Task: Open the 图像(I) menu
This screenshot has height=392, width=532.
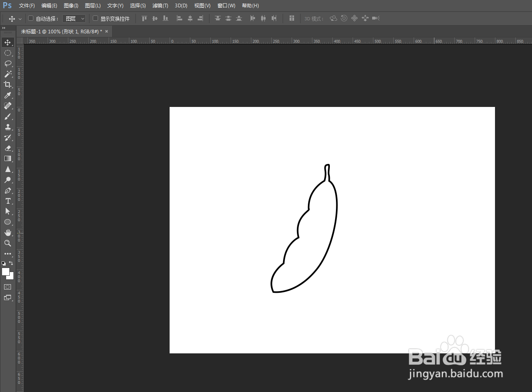Action: tap(71, 6)
